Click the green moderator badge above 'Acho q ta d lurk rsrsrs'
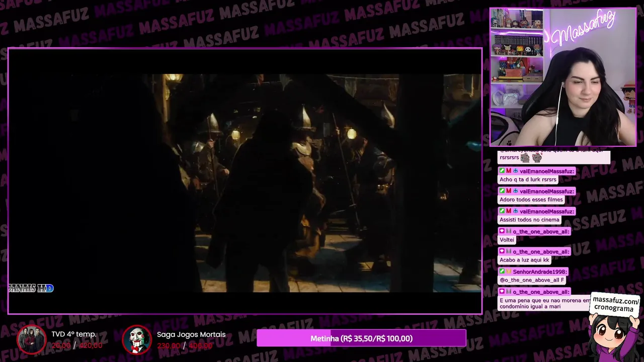 502,171
